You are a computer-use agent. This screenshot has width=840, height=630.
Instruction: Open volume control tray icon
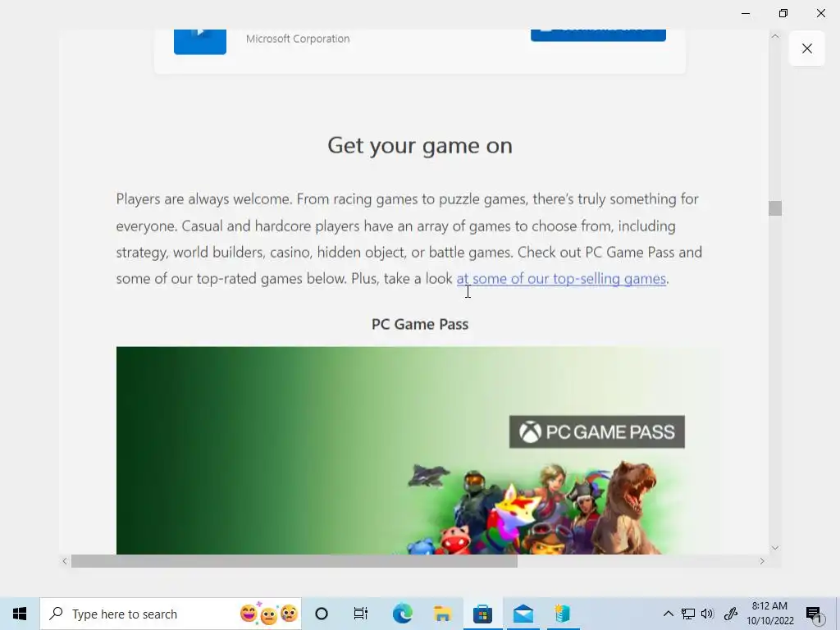tap(707, 614)
